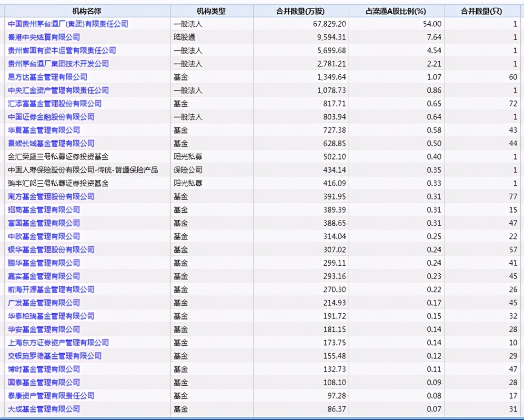Select fund count 60 in 易方达基金 row
This screenshot has width=524, height=420.
(514, 77)
